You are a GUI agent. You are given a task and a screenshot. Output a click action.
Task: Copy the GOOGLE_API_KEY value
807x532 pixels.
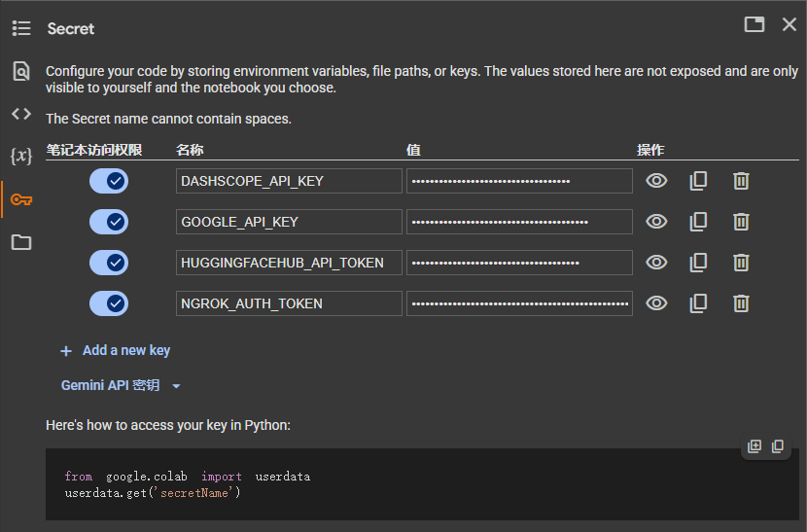[698, 222]
